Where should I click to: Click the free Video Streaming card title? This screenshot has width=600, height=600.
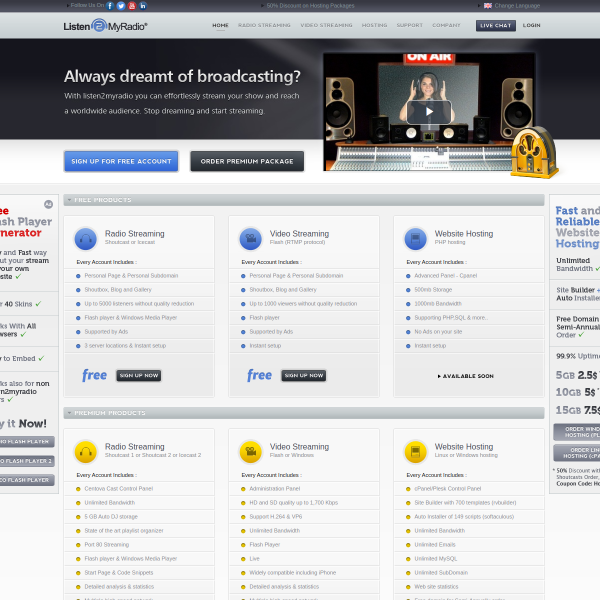299,233
